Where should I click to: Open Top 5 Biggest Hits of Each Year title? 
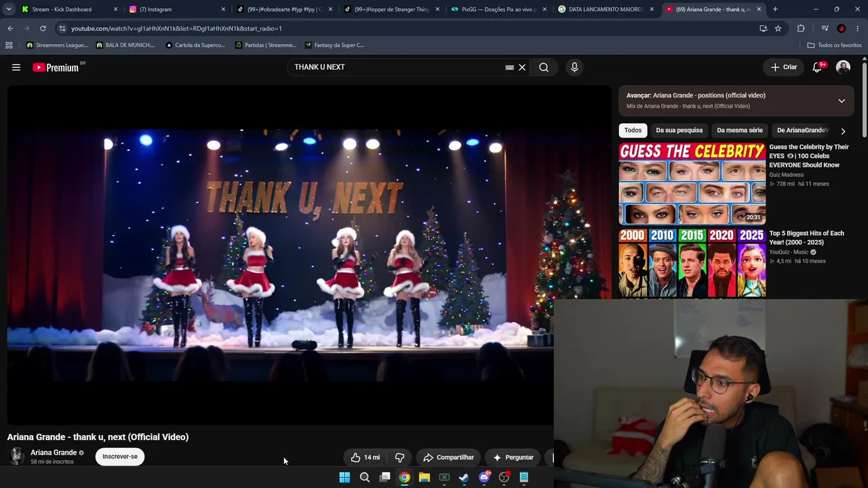(807, 238)
